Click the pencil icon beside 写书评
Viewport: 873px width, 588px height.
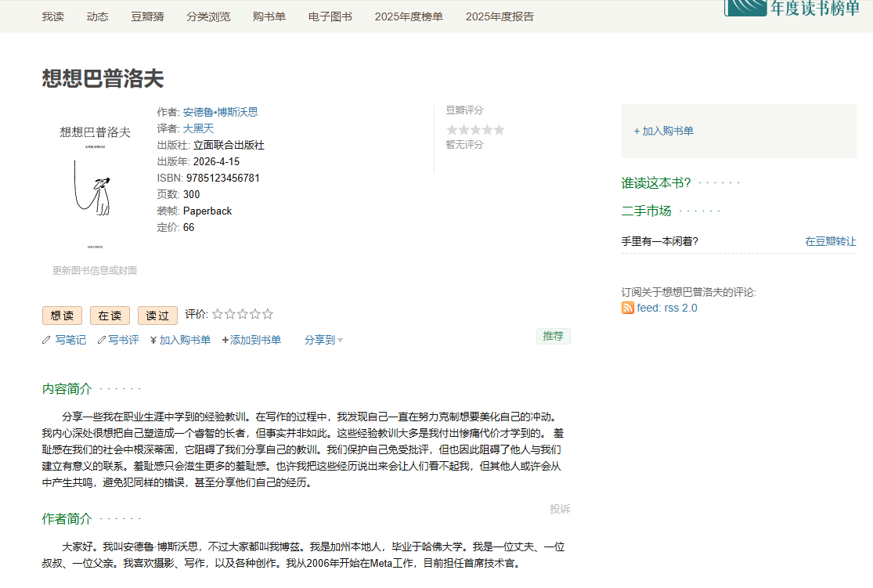tap(102, 340)
